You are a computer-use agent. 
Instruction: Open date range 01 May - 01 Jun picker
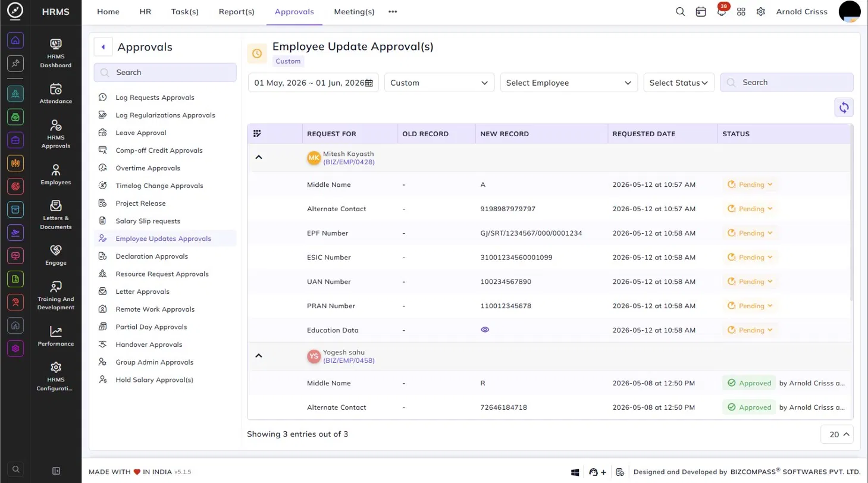point(314,83)
